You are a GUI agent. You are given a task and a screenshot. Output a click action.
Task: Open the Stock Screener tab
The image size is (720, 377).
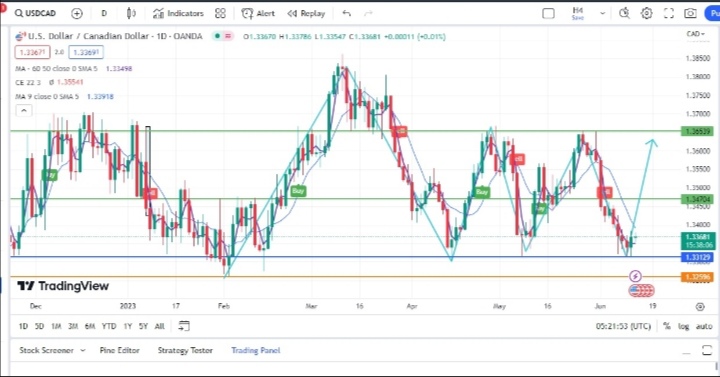pos(46,350)
